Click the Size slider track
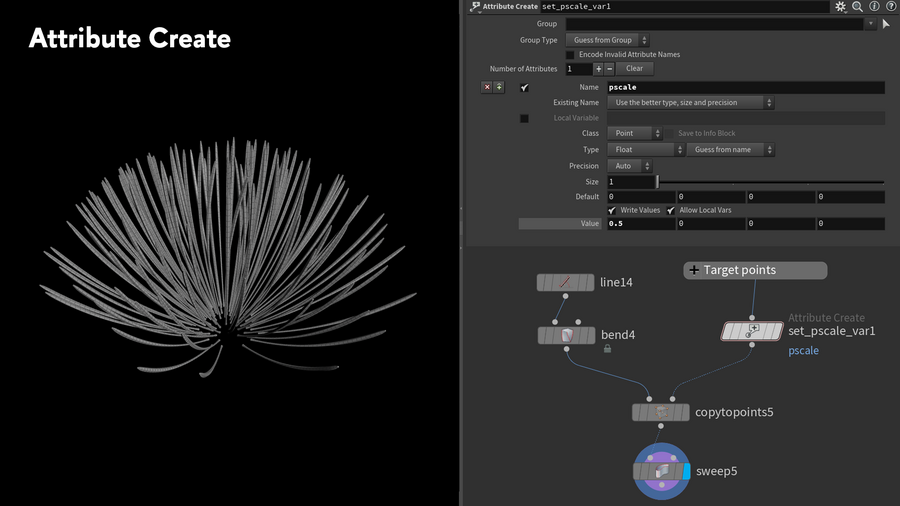This screenshot has width=900, height=506. tap(770, 182)
